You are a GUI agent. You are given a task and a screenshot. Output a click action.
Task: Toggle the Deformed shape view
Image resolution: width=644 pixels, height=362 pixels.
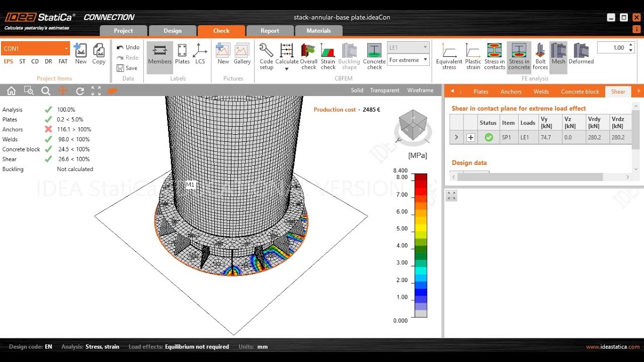point(581,54)
